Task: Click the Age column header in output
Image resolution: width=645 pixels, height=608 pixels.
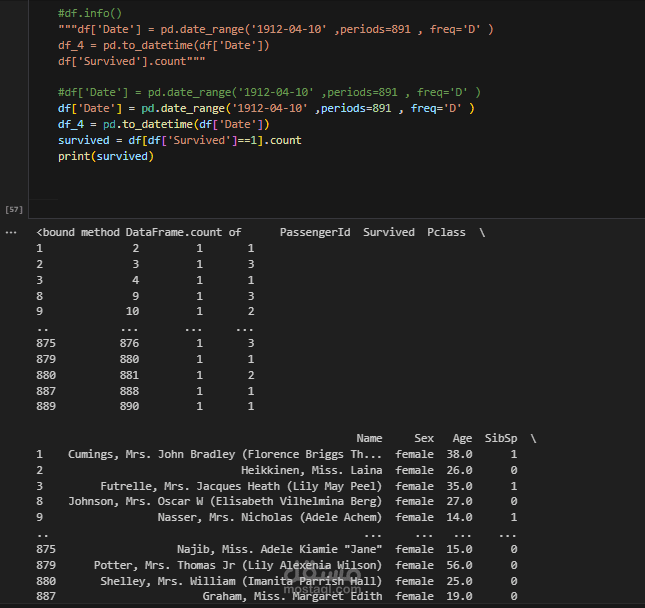Action: tap(462, 439)
